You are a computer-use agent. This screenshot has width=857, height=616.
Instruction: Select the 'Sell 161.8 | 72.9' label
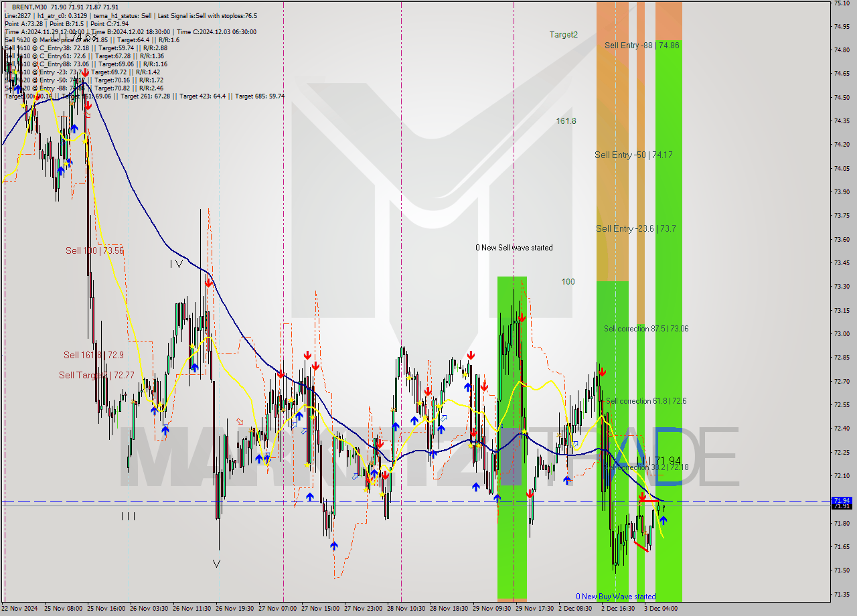click(x=93, y=355)
